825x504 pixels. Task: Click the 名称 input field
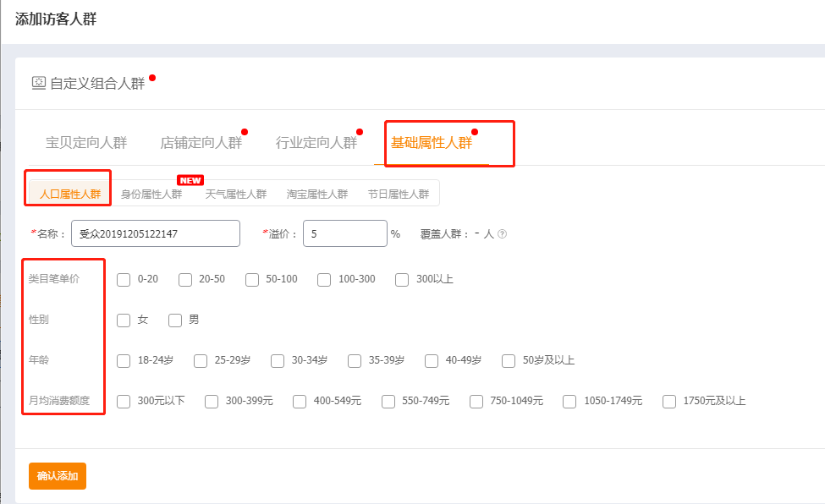tap(156, 233)
